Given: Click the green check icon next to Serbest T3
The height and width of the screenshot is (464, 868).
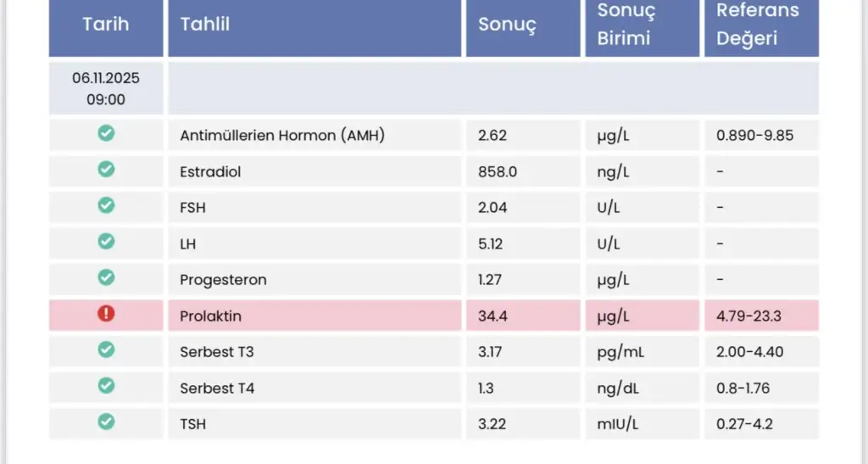Looking at the screenshot, I should click(106, 349).
